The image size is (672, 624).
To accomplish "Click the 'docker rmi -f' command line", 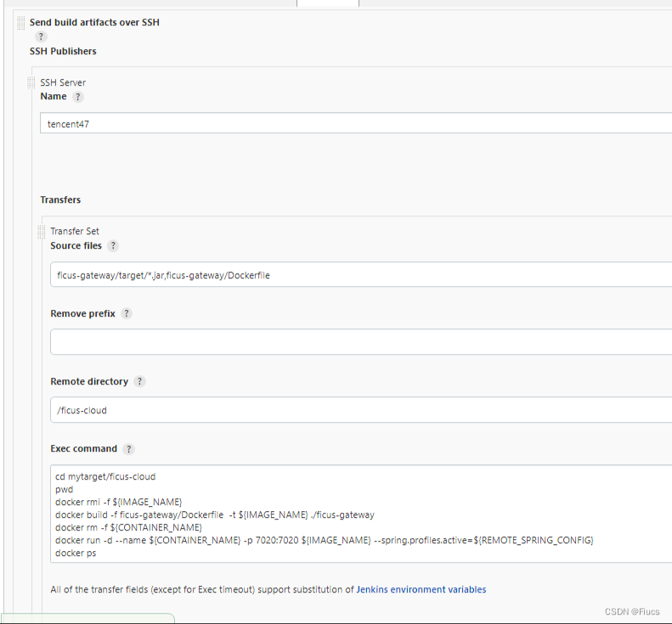I will (119, 503).
